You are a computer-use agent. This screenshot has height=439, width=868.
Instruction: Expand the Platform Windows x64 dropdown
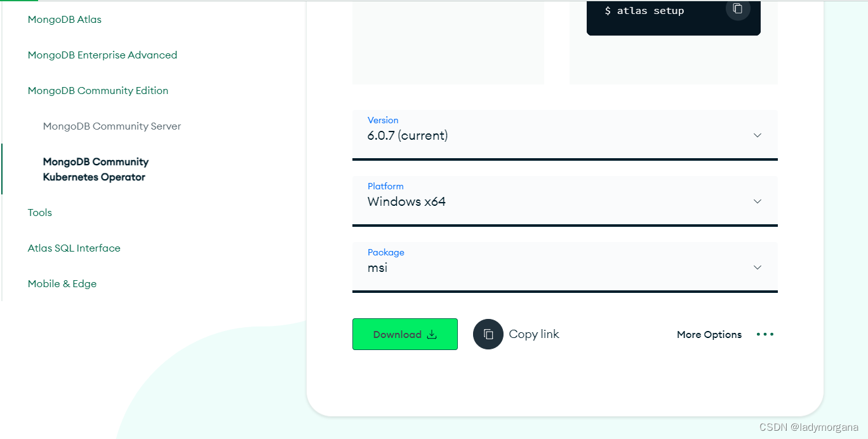[x=565, y=201]
